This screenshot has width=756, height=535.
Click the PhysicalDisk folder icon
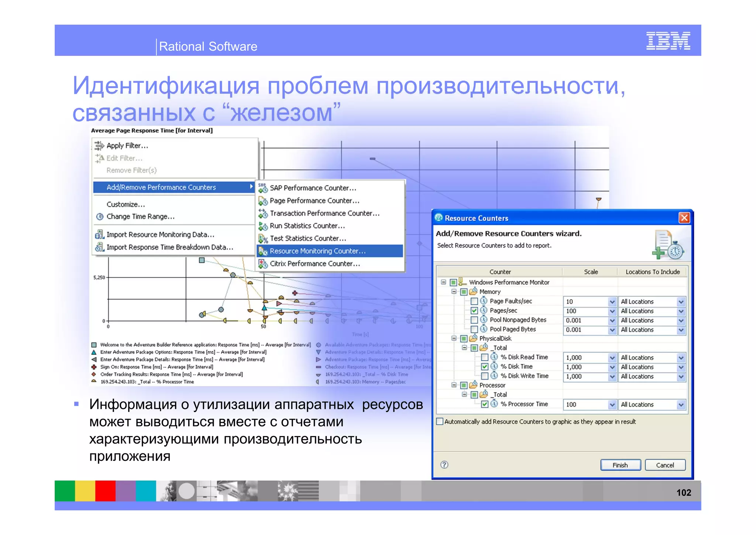(x=473, y=338)
